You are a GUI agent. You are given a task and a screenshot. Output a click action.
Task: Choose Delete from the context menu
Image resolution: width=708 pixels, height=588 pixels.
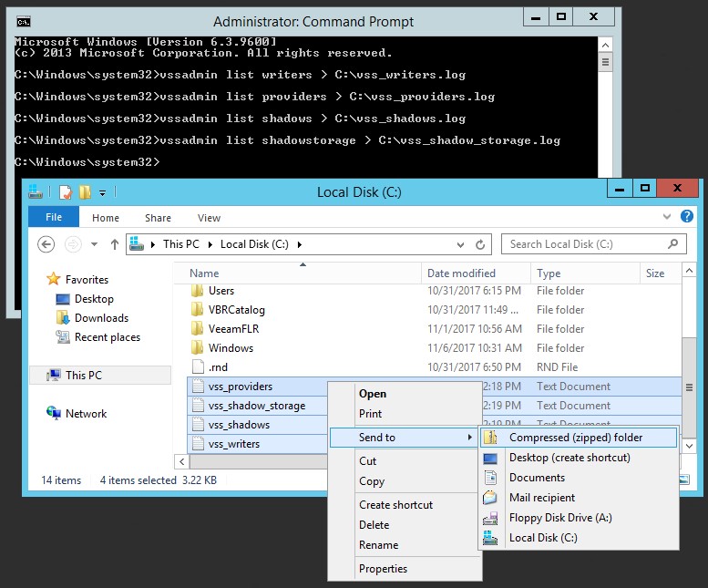[x=405, y=525]
